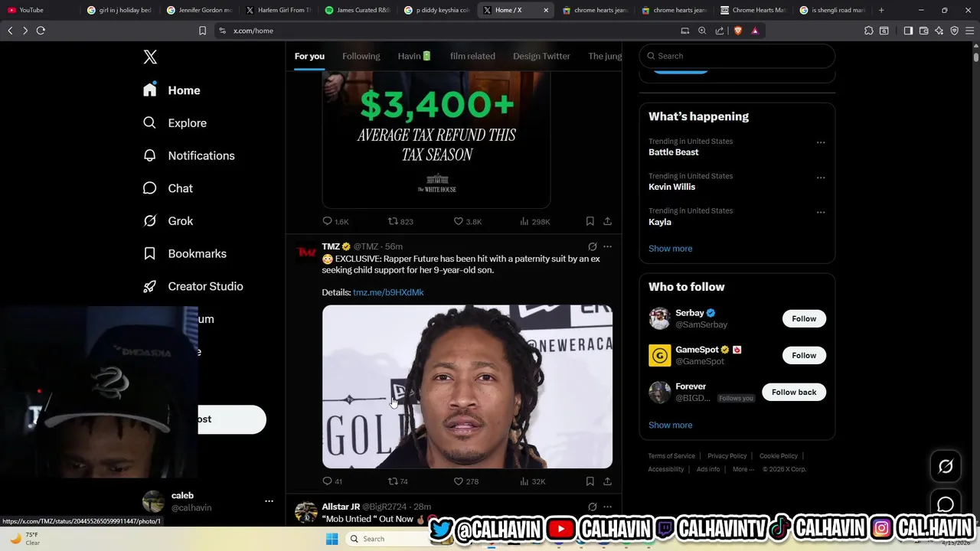
Task: Switch to YouTube browser tab
Action: 38,10
